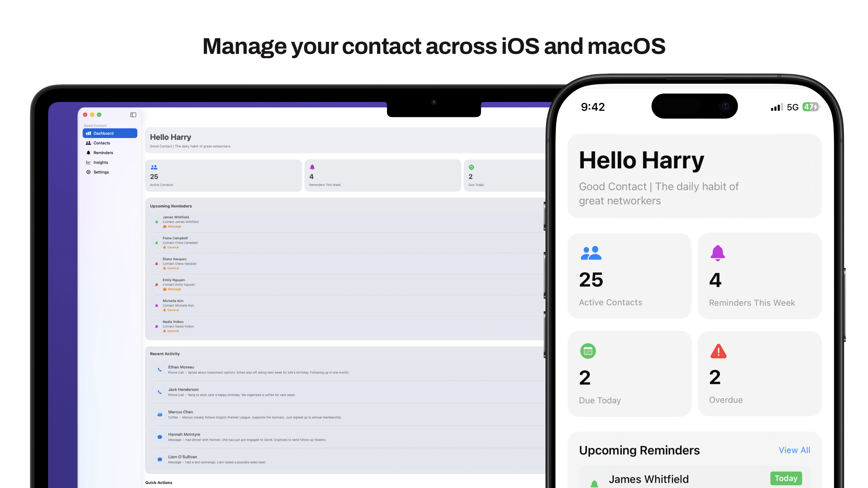Open the Upcoming Reminders section header
The height and width of the screenshot is (488, 868).
[639, 450]
